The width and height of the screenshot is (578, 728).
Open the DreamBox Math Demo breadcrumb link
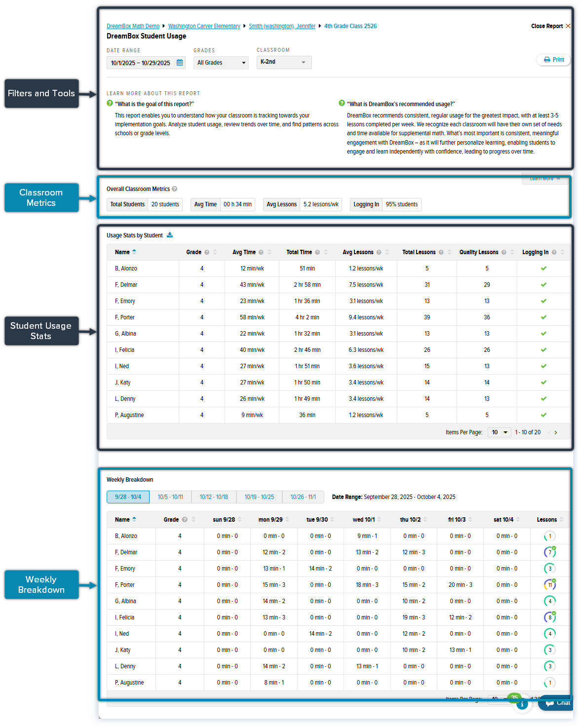tap(133, 26)
